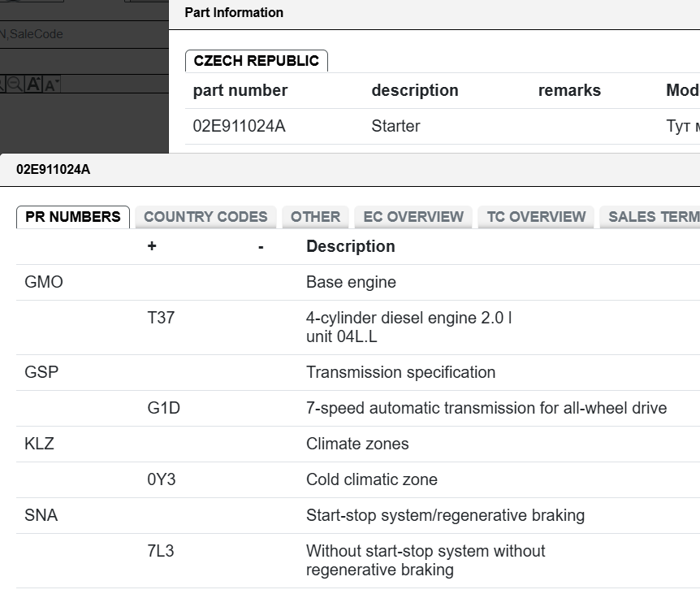Click the SaleCode search input field

tap(84, 34)
